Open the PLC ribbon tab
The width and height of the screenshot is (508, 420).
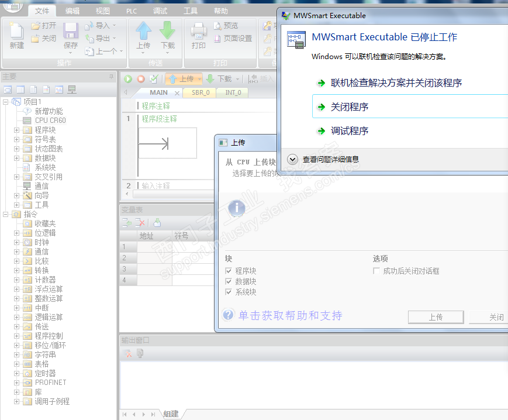coord(132,11)
